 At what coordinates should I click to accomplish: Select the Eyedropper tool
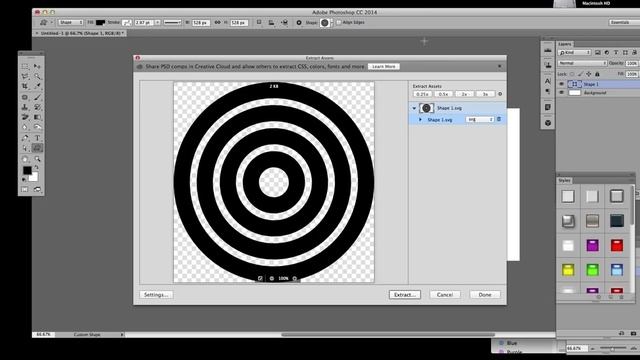click(x=37, y=87)
